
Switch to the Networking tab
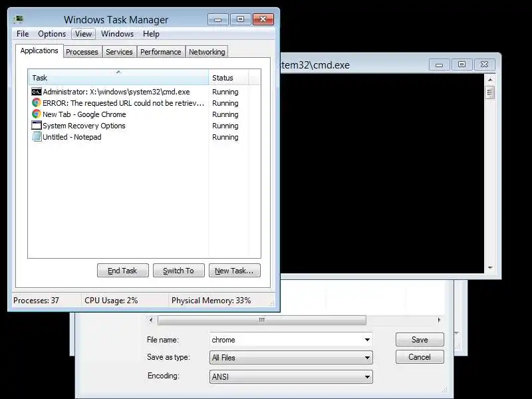click(x=207, y=52)
